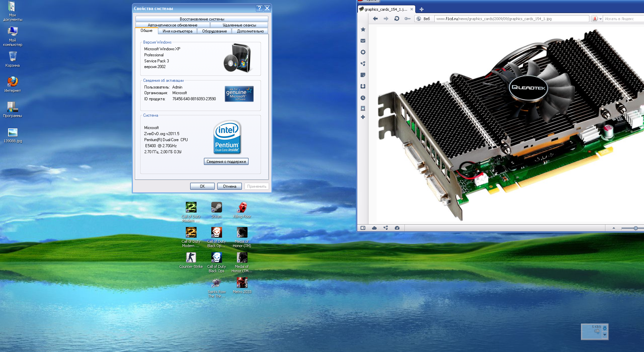Open the Программы desktop folder
The width and height of the screenshot is (644, 352).
(x=12, y=110)
